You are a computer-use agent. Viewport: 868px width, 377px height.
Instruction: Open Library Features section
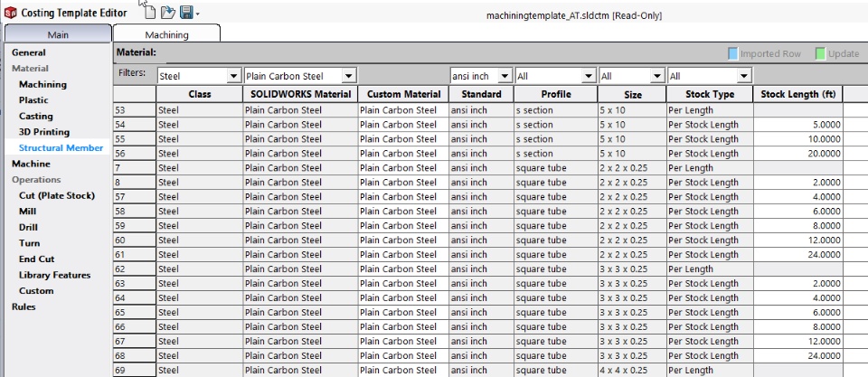click(55, 275)
